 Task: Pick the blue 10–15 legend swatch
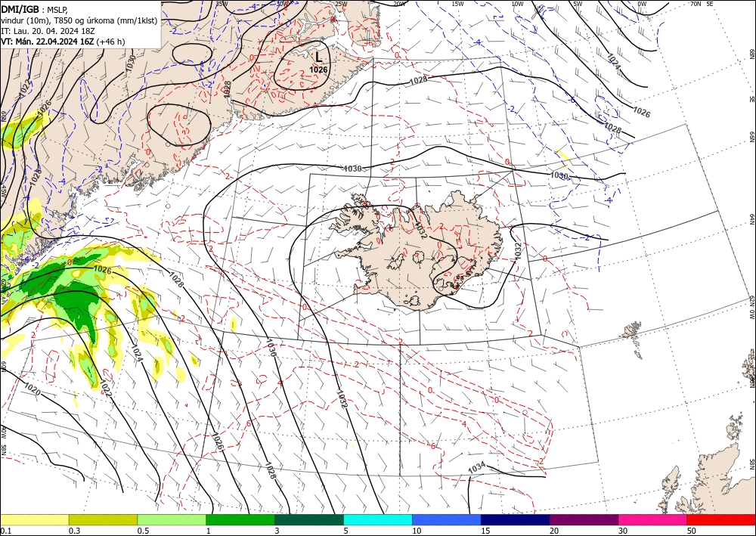pyautogui.click(x=447, y=519)
